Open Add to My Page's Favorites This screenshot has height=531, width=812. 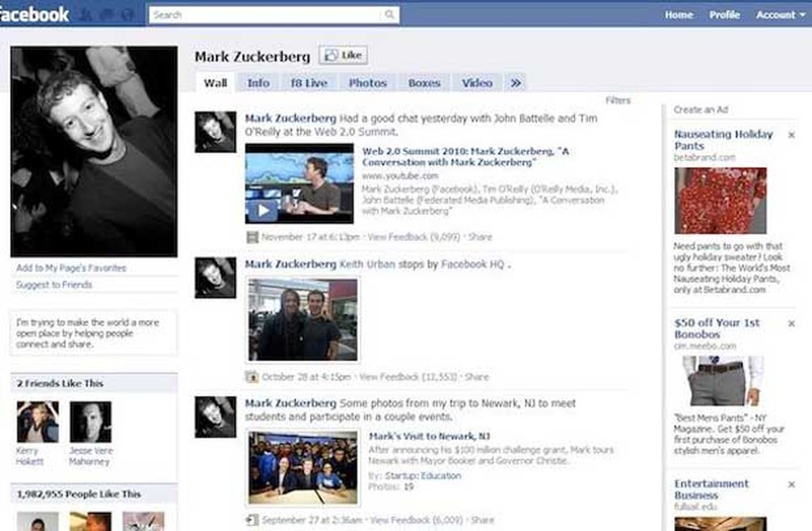tap(71, 267)
